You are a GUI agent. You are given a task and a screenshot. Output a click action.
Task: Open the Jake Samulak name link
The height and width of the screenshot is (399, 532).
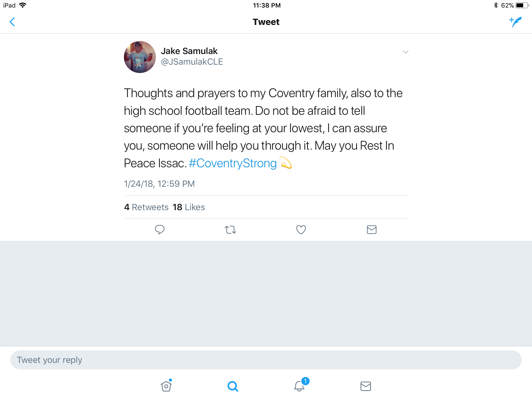[189, 51]
